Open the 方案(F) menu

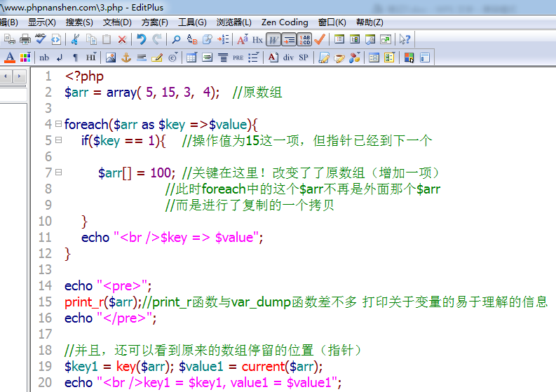(155, 22)
